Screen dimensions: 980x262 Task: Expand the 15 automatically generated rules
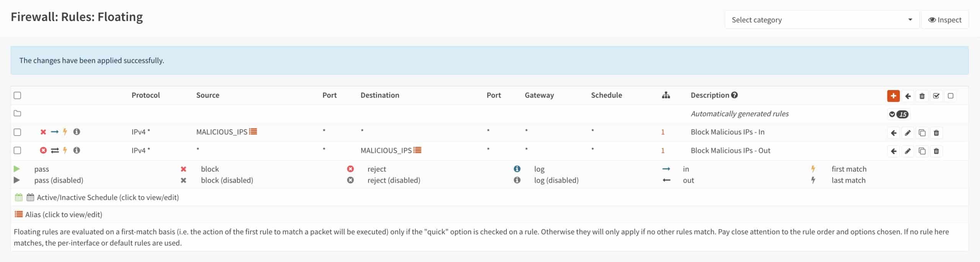pyautogui.click(x=898, y=114)
